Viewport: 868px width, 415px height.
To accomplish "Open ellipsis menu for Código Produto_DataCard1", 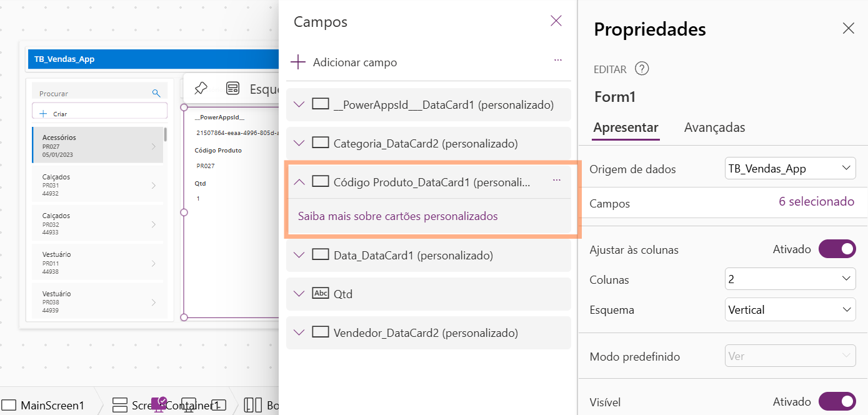I will click(557, 180).
